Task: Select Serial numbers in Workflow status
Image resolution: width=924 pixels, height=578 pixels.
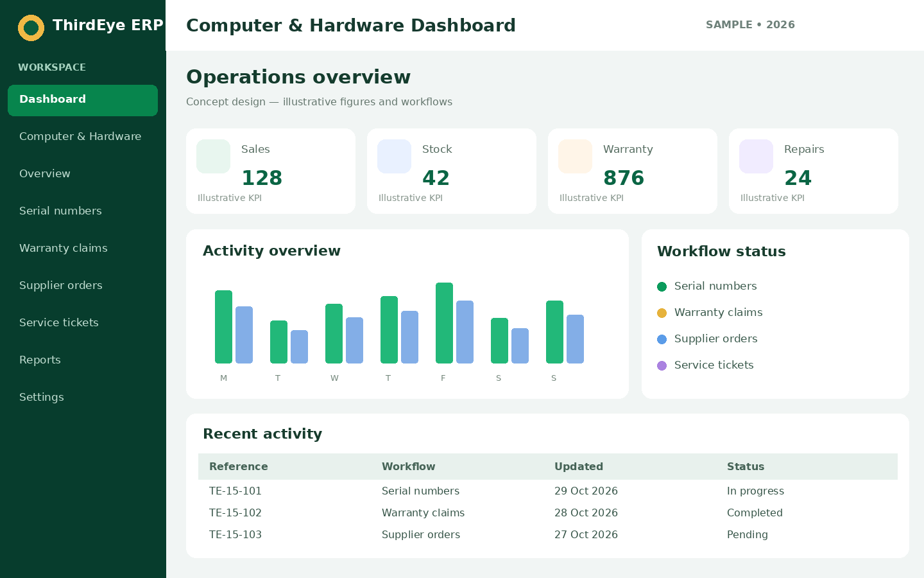Action: (x=715, y=286)
